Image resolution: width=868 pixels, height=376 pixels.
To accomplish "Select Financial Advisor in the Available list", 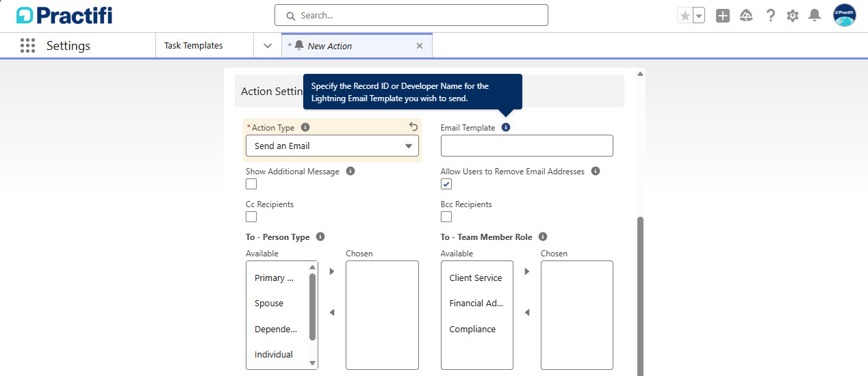I will [x=476, y=303].
